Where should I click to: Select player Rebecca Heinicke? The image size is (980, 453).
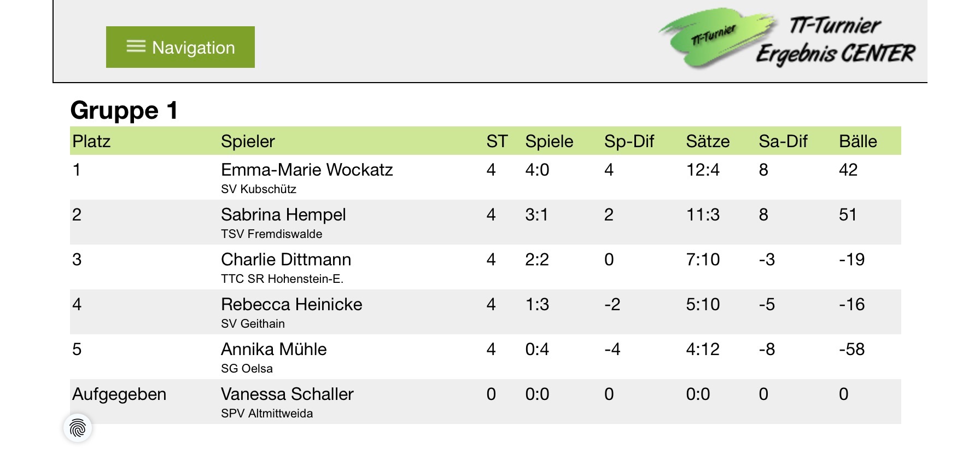(x=291, y=304)
